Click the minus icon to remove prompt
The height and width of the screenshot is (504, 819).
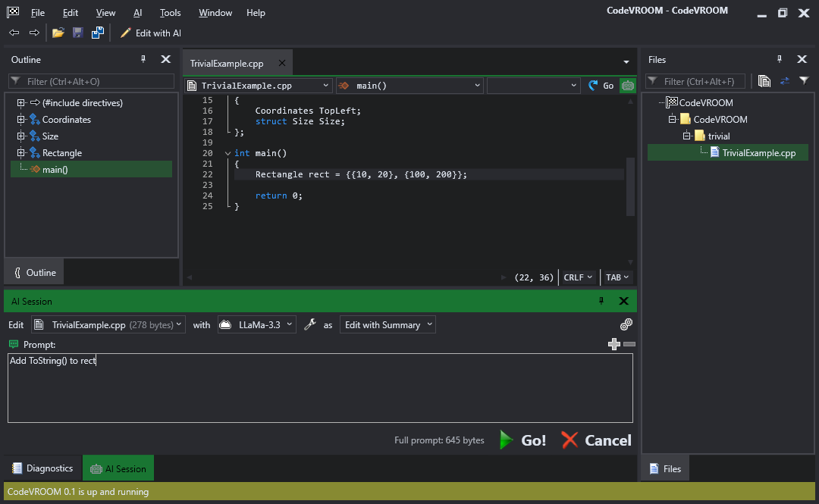pos(629,343)
